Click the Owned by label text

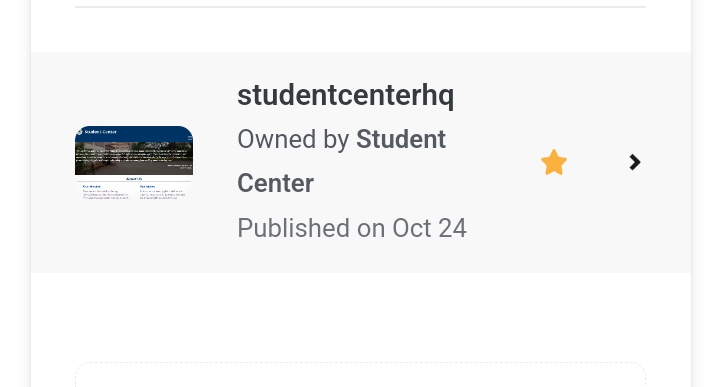293,139
